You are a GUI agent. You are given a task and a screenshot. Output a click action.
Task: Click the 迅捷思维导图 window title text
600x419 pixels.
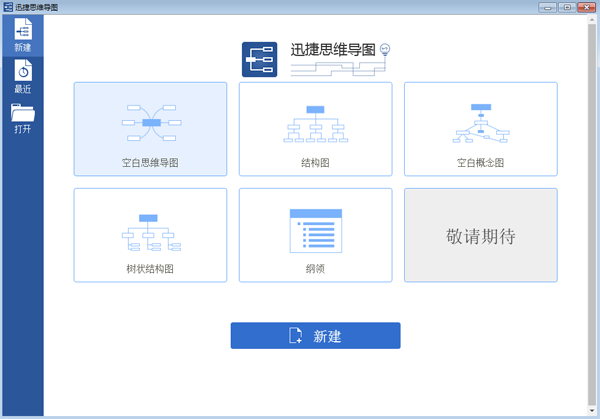pos(37,7)
